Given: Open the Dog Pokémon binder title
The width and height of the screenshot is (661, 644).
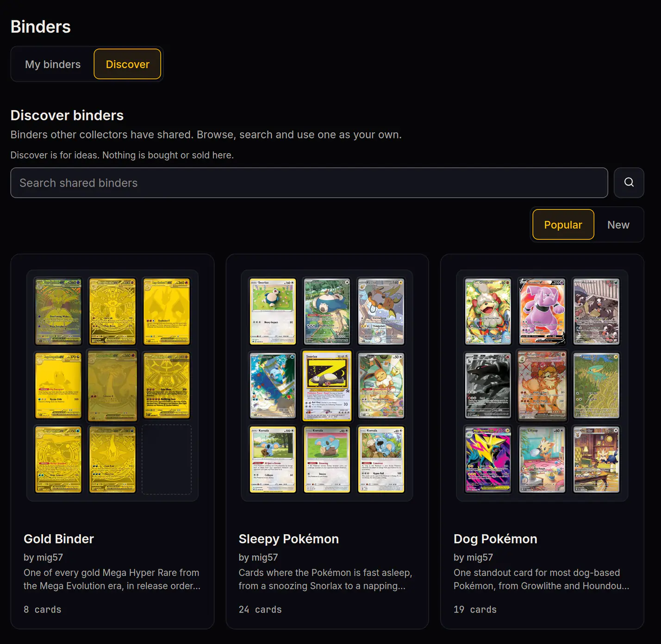Looking at the screenshot, I should 495,539.
